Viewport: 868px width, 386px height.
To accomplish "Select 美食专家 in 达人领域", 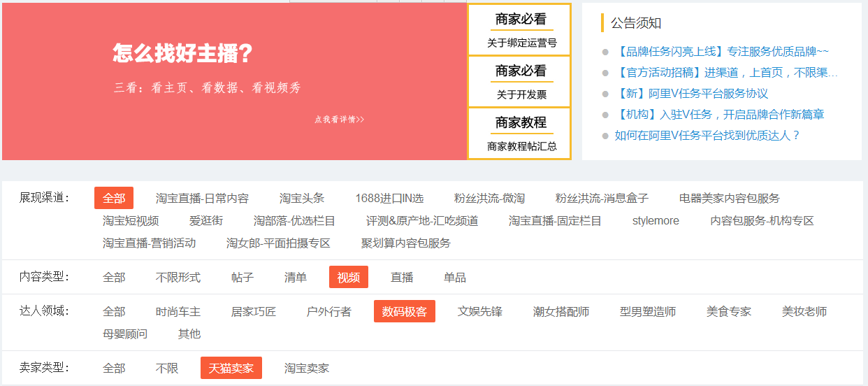I will [x=729, y=312].
